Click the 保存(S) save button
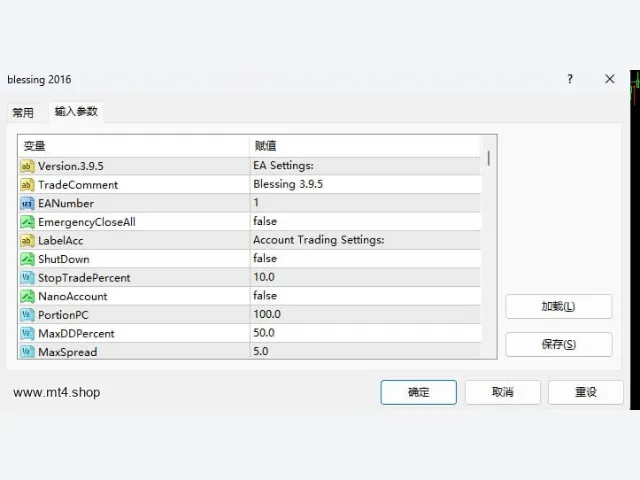 tap(558, 344)
